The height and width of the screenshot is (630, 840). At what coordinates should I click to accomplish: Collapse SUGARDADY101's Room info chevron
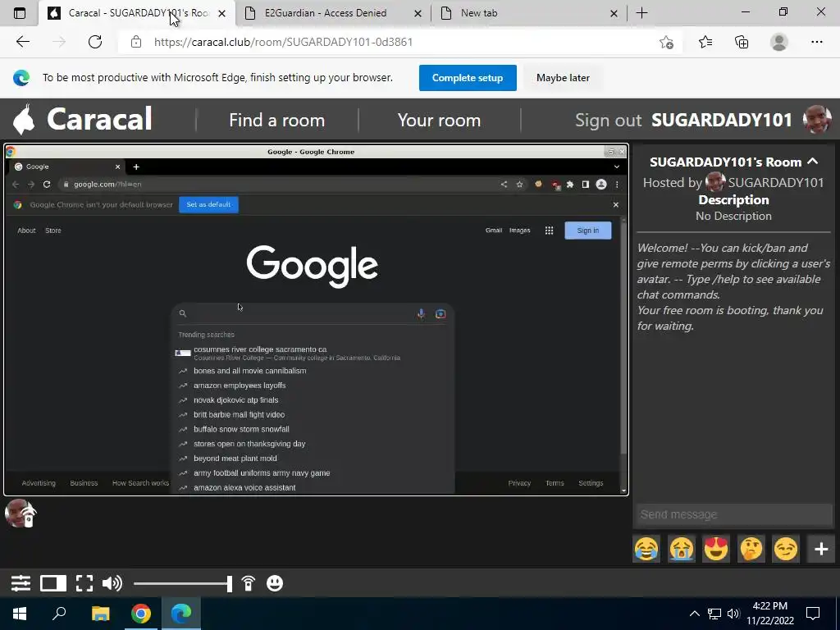coord(813,162)
